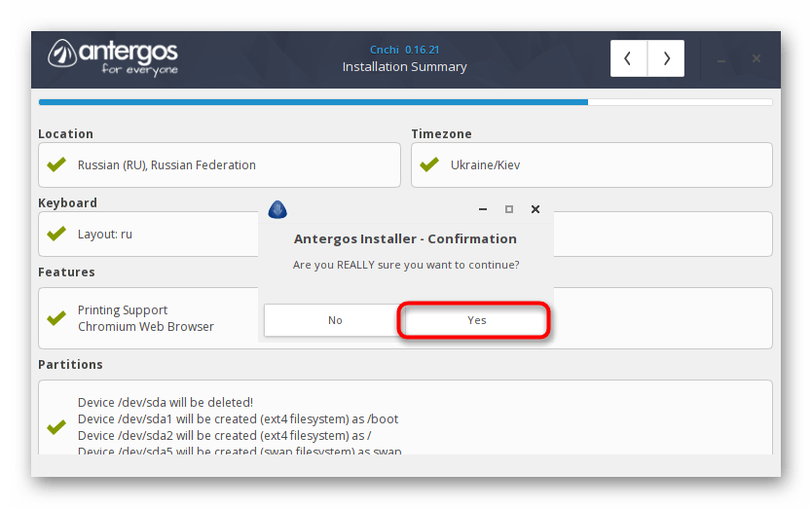Minimize the confirmation dialog
The height and width of the screenshot is (508, 812).
pos(484,209)
